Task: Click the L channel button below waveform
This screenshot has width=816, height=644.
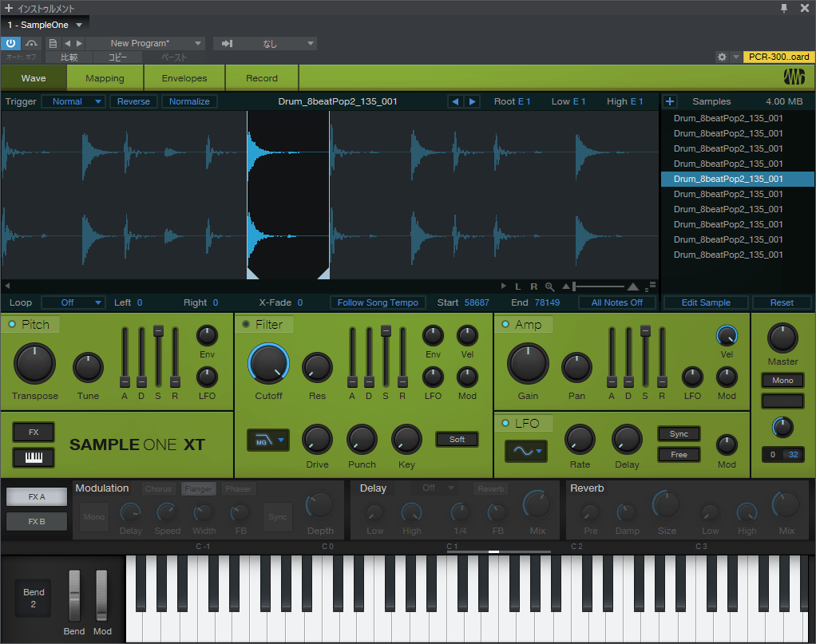Action: coord(518,286)
